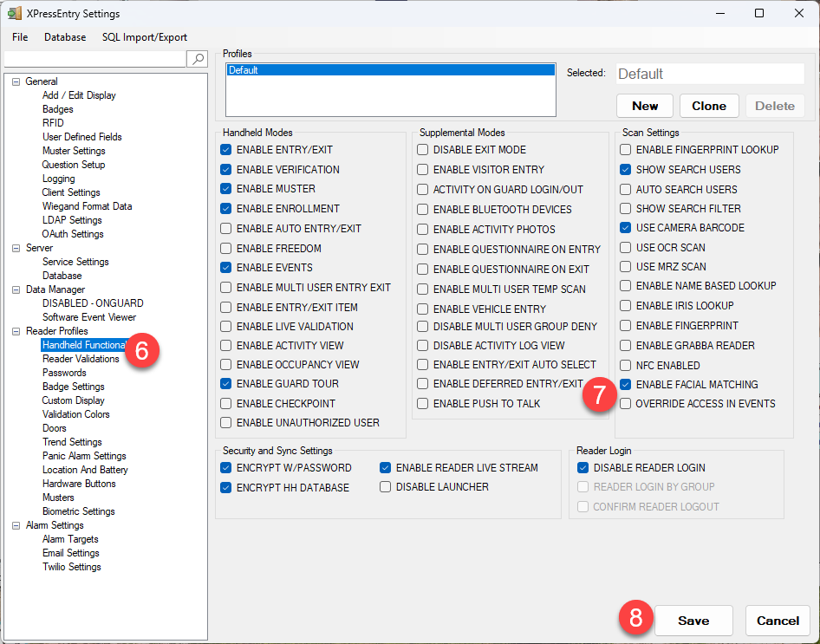Image resolution: width=820 pixels, height=644 pixels.
Task: Open Reader Validations
Action: (81, 359)
